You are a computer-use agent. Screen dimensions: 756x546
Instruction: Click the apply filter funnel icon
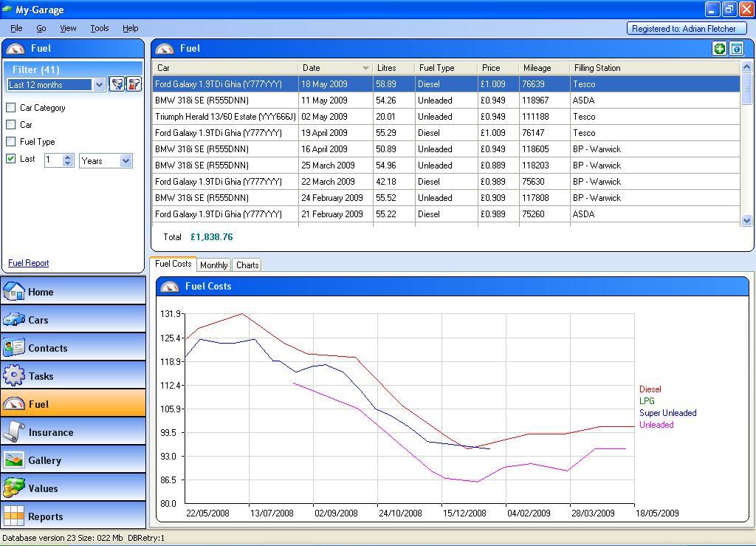click(x=117, y=84)
